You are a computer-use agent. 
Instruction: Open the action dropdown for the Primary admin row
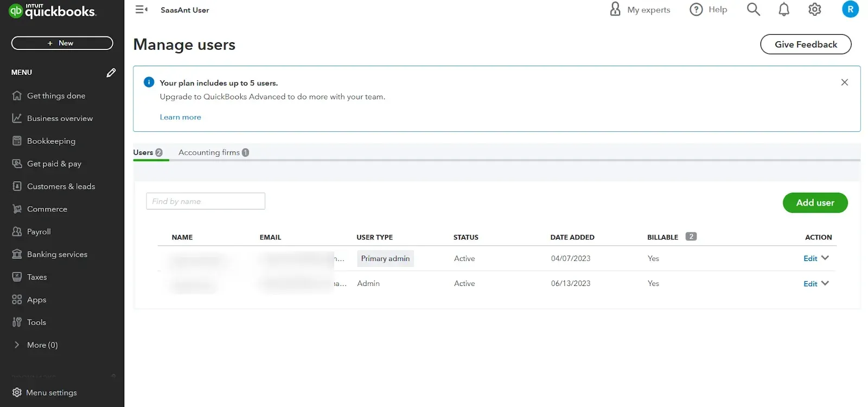tap(825, 258)
